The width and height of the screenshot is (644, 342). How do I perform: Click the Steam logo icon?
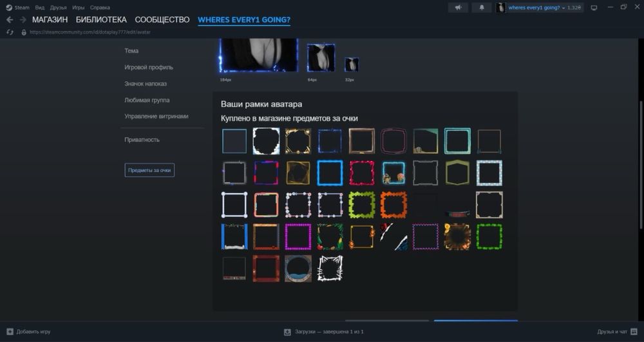click(9, 7)
